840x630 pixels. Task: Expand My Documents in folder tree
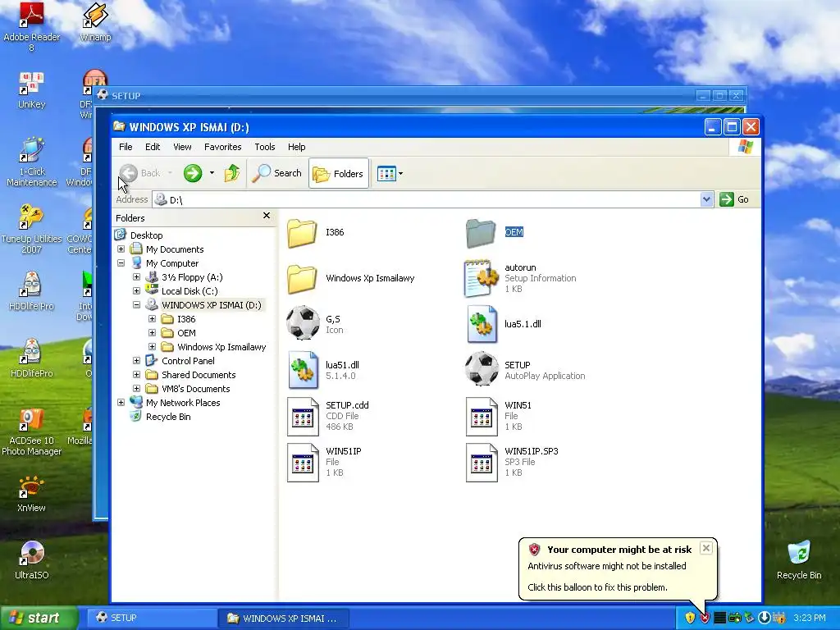coord(121,249)
